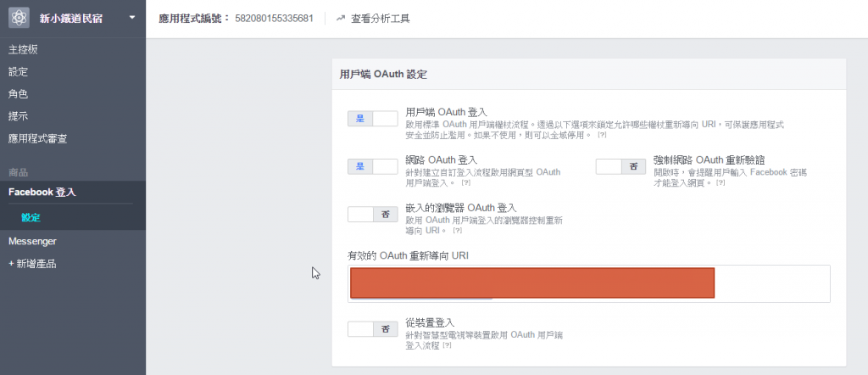Select app ID 582080155335681 text
The height and width of the screenshot is (375, 868).
pyautogui.click(x=274, y=19)
